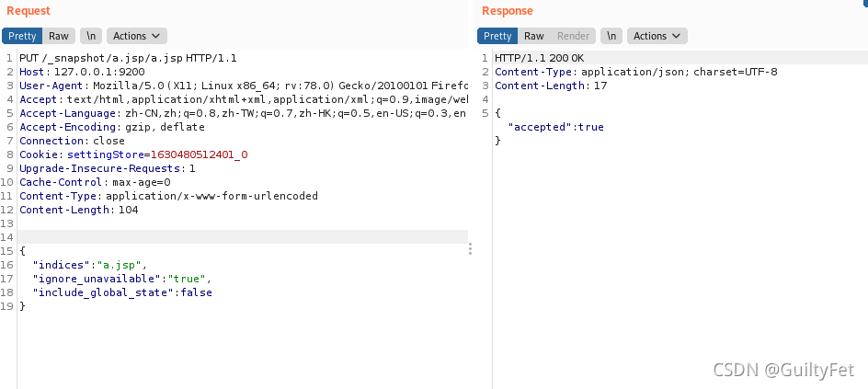
Task: Click the "indices":"a.jsp" body line
Action: (90, 265)
